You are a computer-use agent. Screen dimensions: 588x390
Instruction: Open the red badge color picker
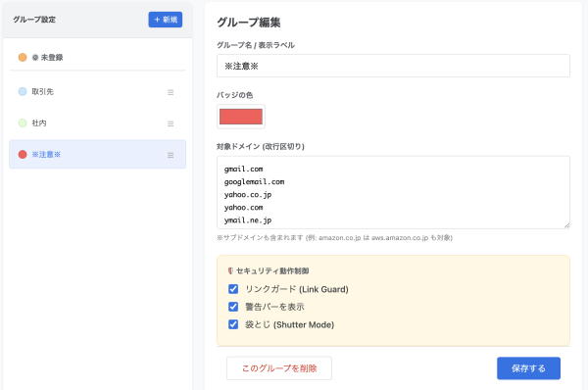coord(241,117)
